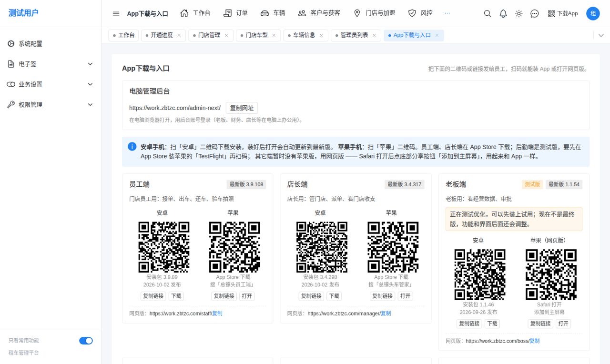The width and height of the screenshot is (610, 364).
Task: Click the 电子签 document icon
Action: point(11,64)
